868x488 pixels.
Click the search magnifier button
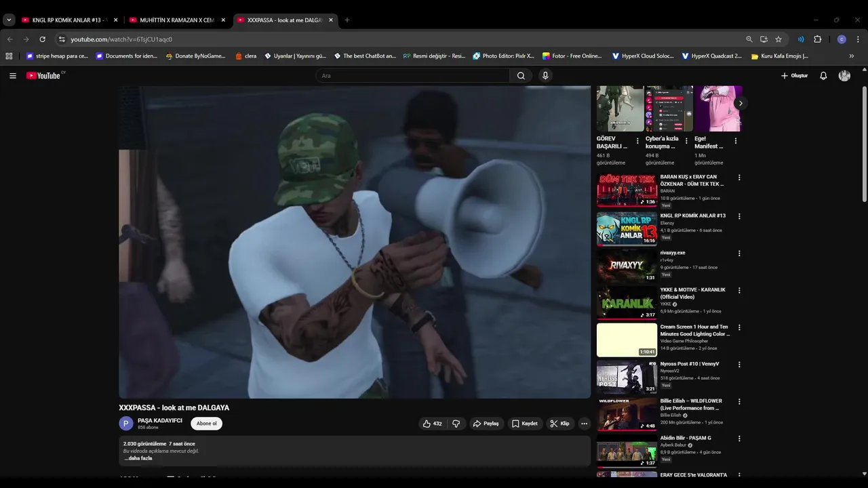tap(521, 76)
